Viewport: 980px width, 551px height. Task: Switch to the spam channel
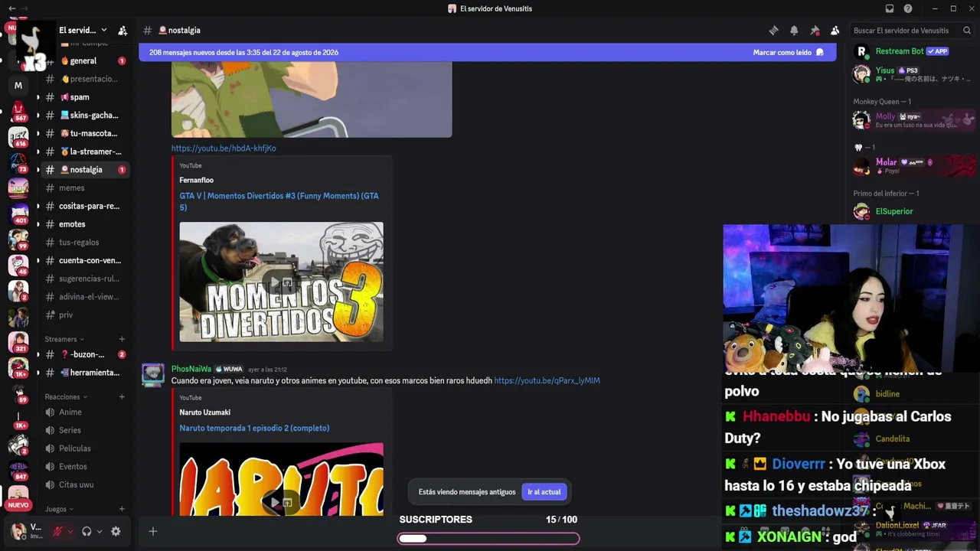85,97
